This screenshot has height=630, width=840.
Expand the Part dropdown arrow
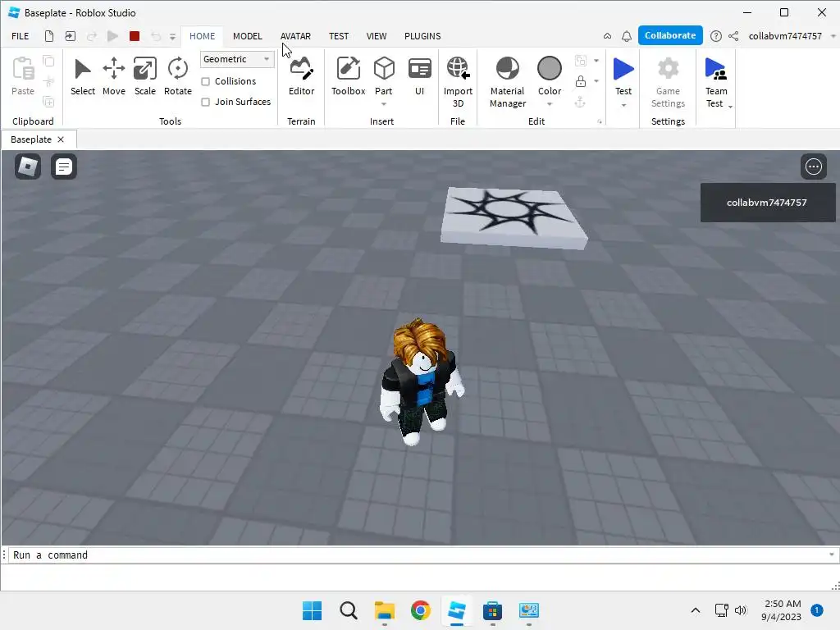pyautogui.click(x=384, y=104)
